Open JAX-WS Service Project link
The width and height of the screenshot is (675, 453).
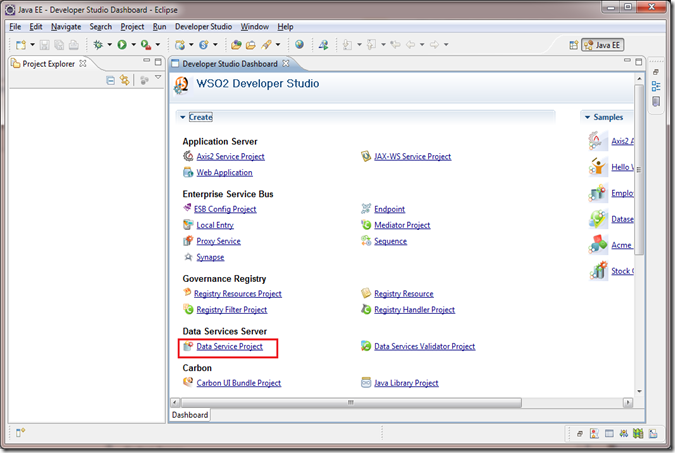(412, 156)
